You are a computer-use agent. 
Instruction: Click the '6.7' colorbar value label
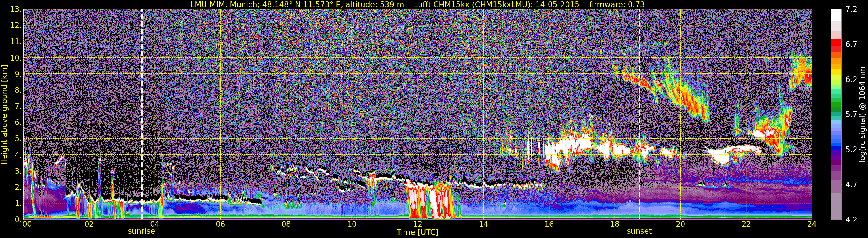[851, 44]
